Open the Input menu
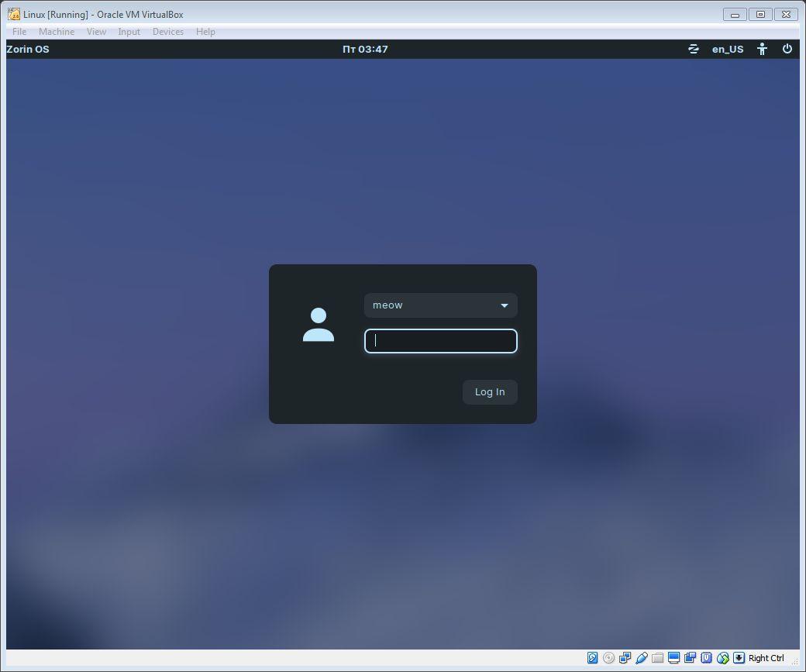Image resolution: width=806 pixels, height=672 pixels. (129, 32)
